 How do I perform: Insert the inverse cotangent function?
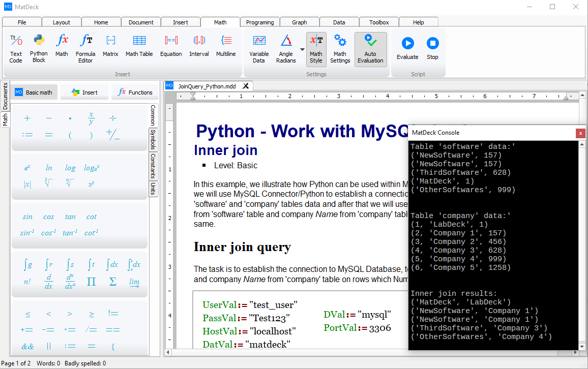click(x=91, y=233)
